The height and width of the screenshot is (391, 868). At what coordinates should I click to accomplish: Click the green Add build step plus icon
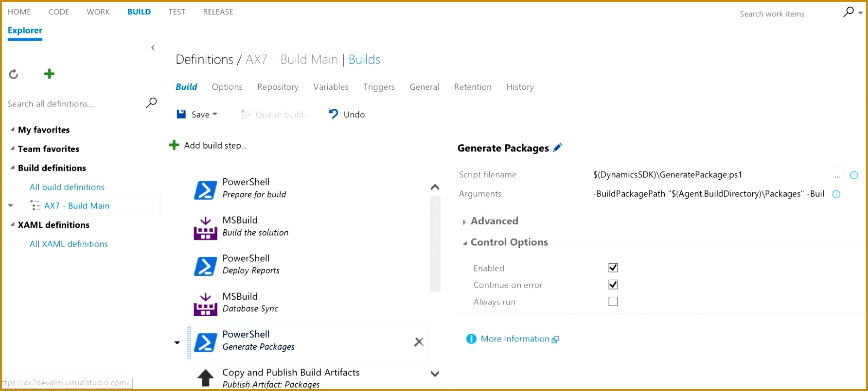point(174,145)
